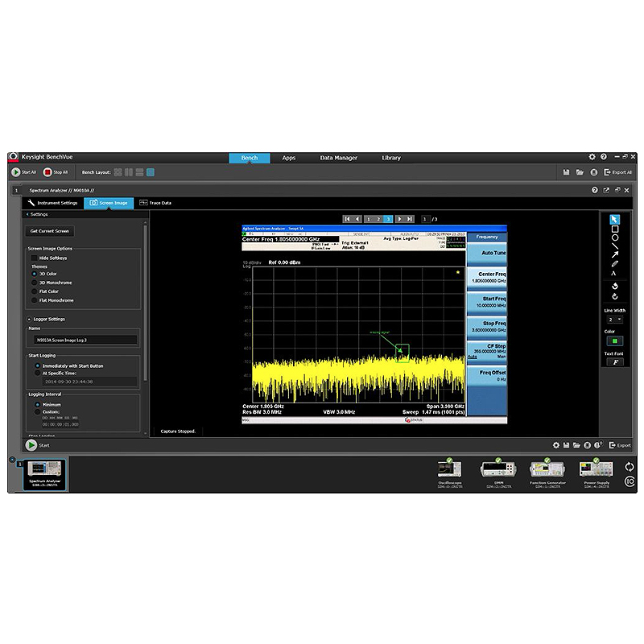Enable the Hide Softkeys checkbox
The width and height of the screenshot is (644, 644).
point(34,258)
